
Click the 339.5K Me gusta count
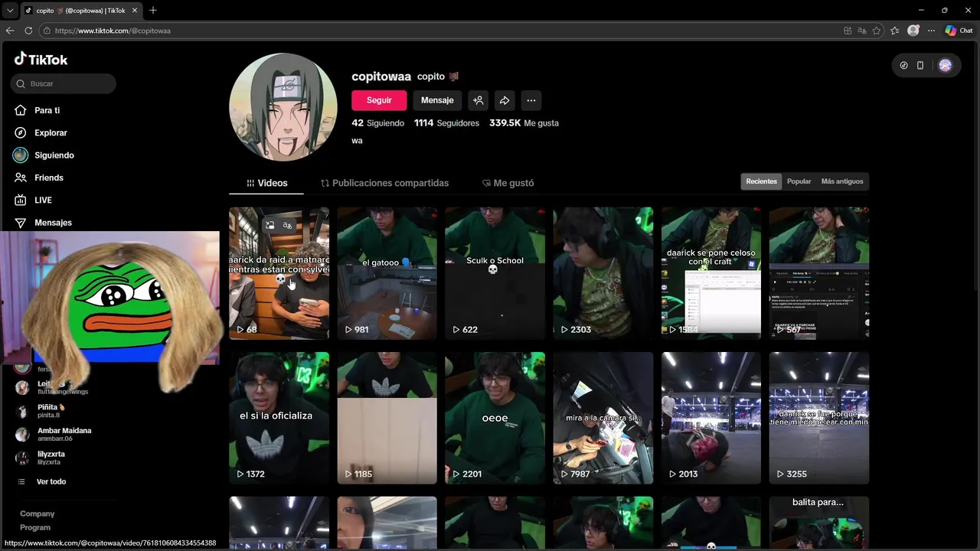tap(524, 122)
